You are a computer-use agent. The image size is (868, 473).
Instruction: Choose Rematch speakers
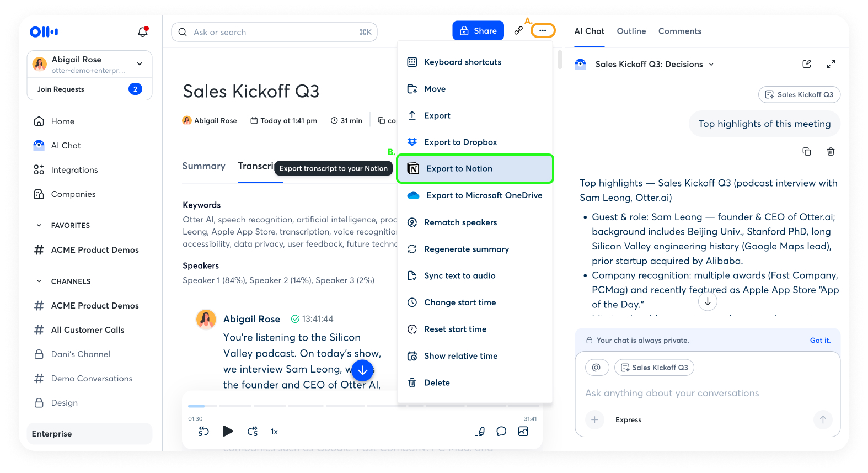[475, 222]
